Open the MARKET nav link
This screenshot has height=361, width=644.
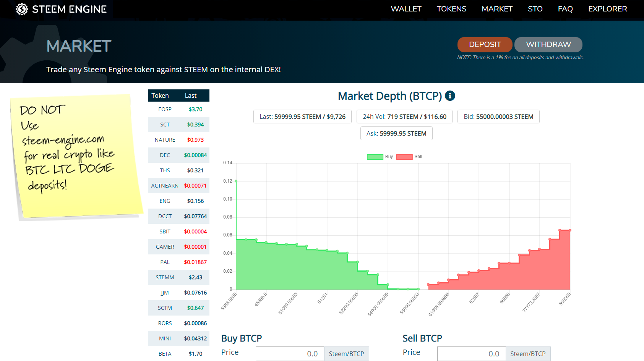click(497, 9)
